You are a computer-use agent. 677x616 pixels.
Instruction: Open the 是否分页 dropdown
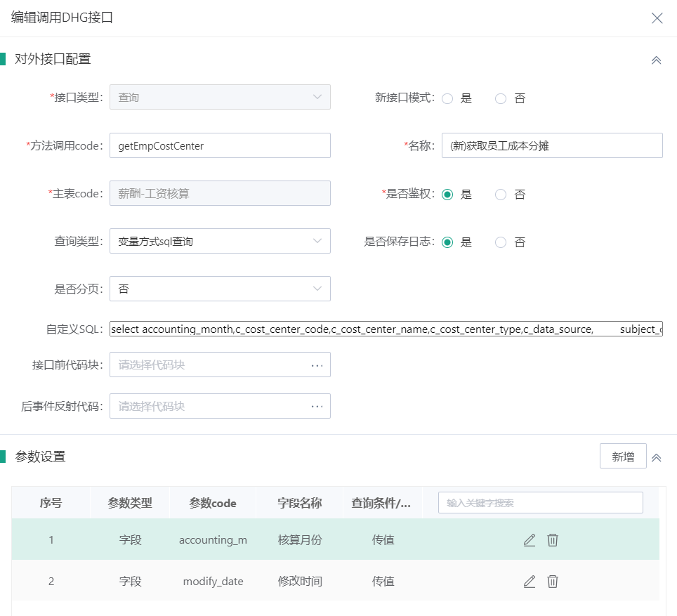click(220, 288)
